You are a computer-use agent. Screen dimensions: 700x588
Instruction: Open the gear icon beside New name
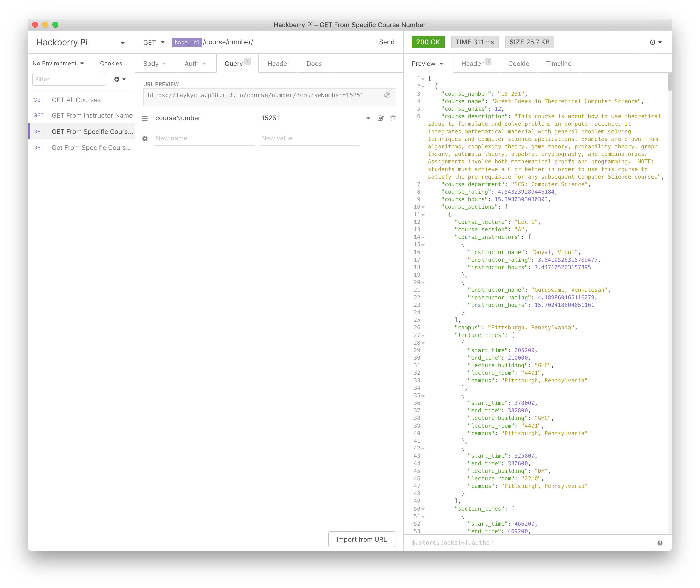coord(145,138)
